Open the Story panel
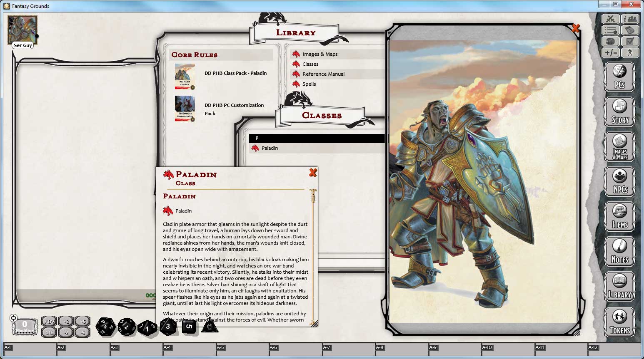 [x=620, y=111]
